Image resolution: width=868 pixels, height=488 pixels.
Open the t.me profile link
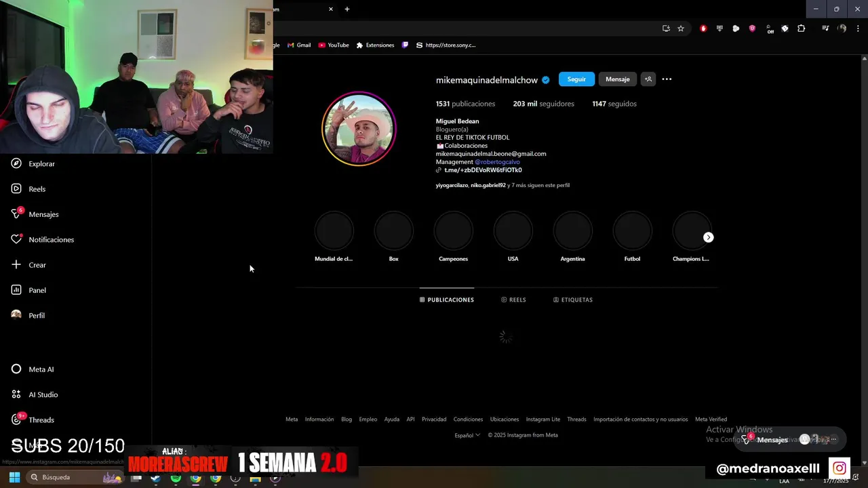(483, 170)
